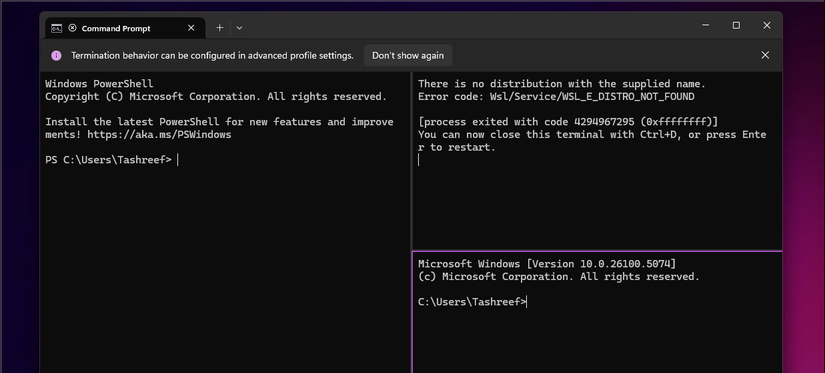Click the terminal icon in the tab
The width and height of the screenshot is (825, 373).
(56, 28)
